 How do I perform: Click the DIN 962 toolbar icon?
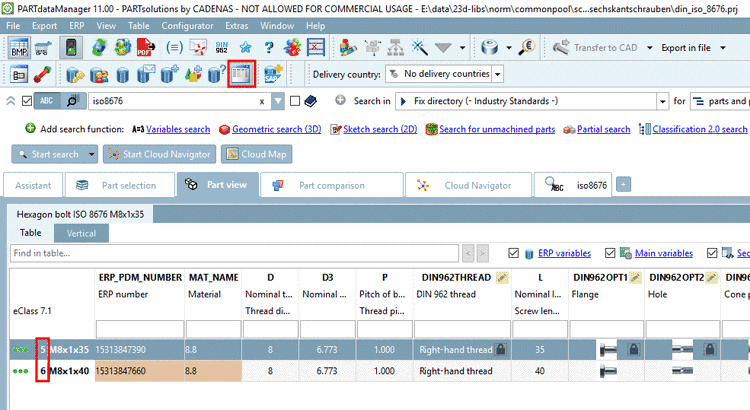(x=221, y=47)
